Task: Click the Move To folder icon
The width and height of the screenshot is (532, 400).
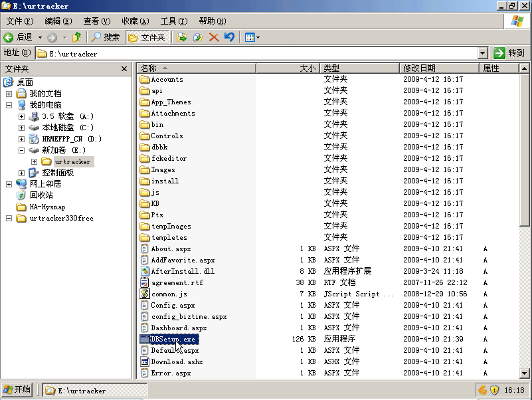Action: point(182,37)
